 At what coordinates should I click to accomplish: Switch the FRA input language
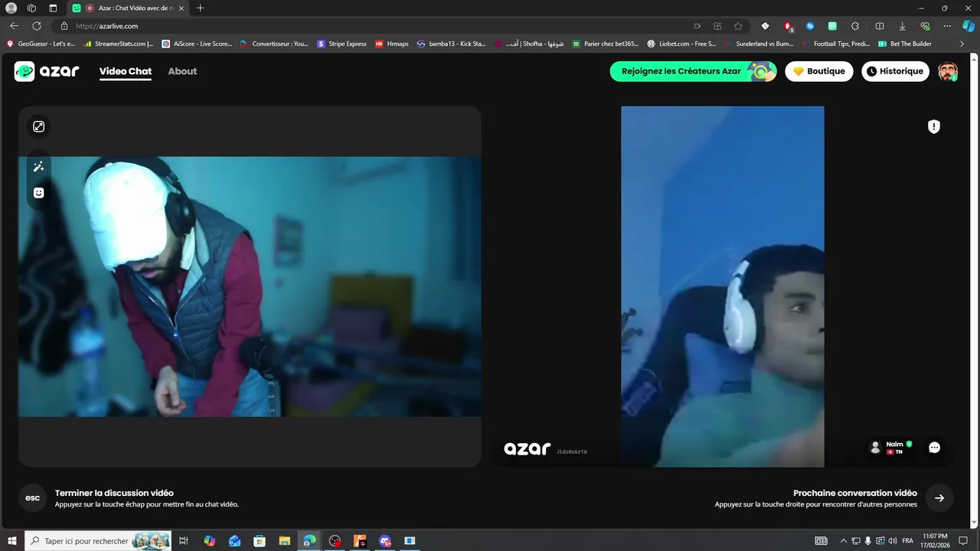[x=907, y=541]
